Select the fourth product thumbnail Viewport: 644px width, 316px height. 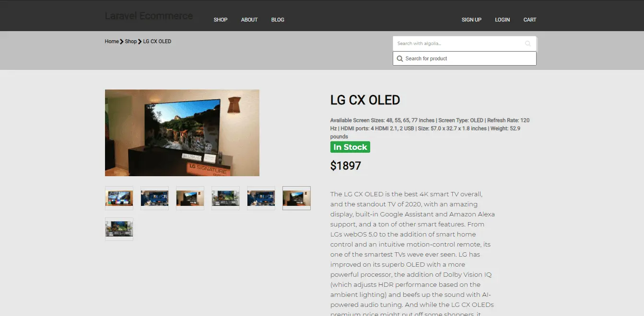tap(225, 198)
